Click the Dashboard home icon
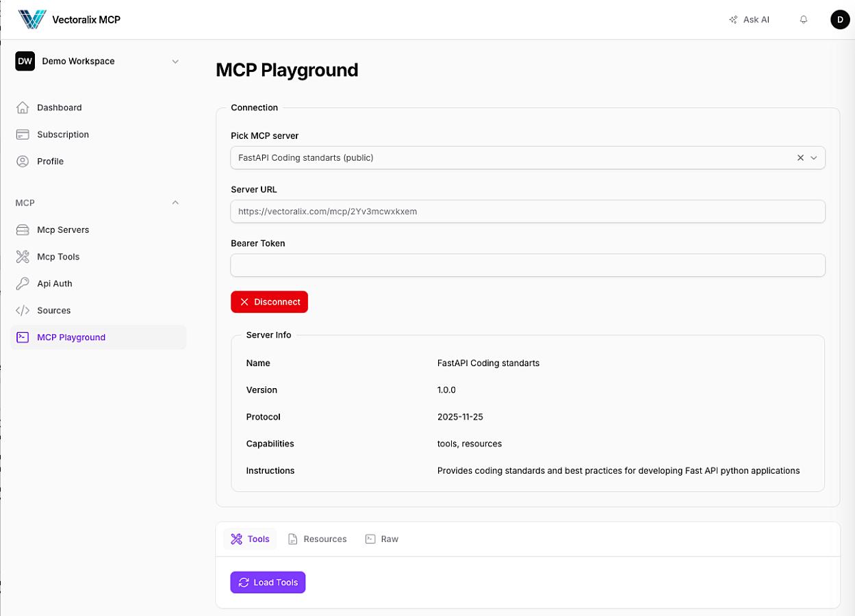The width and height of the screenshot is (855, 616). click(x=23, y=107)
